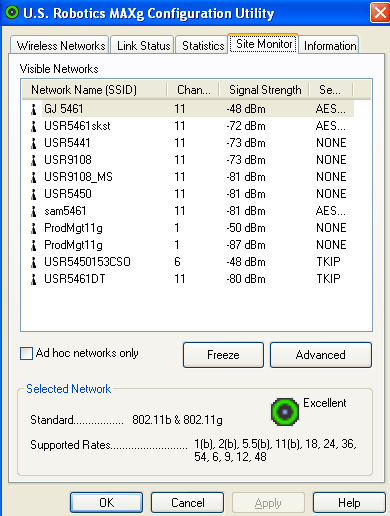
Task: Click the antenna icon beside sam5461
Action: [33, 211]
